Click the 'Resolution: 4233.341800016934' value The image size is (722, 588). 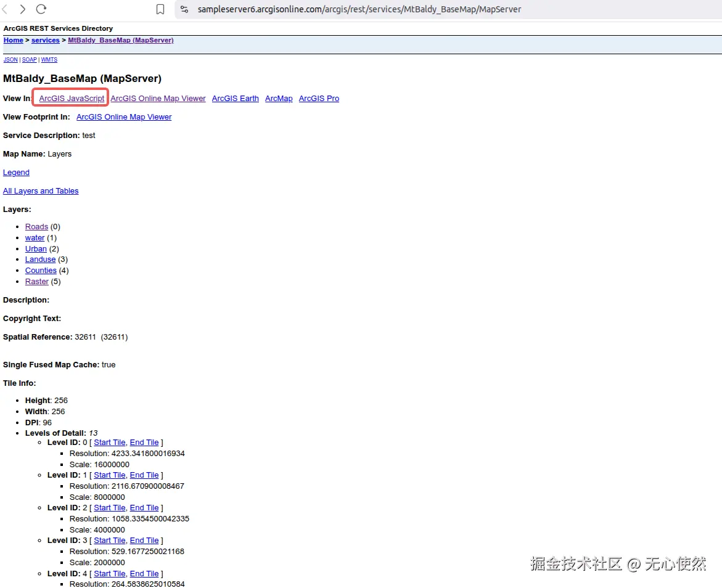pos(127,453)
